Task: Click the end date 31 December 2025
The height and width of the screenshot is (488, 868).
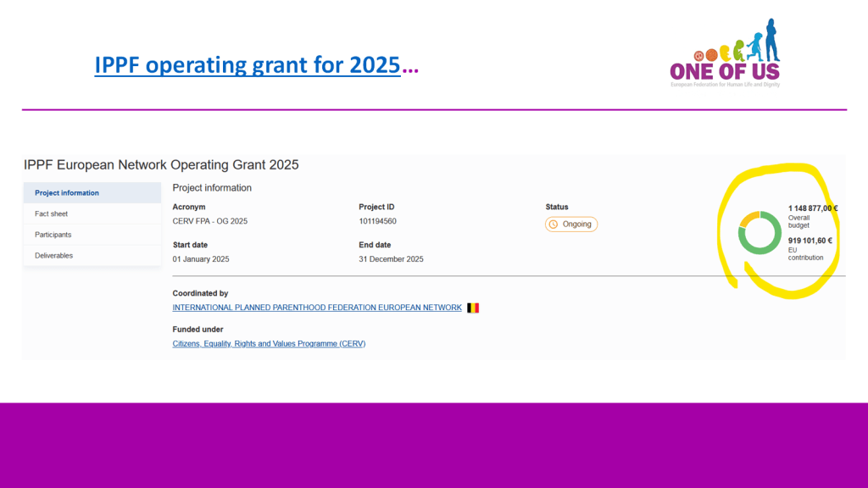Action: tap(391, 259)
